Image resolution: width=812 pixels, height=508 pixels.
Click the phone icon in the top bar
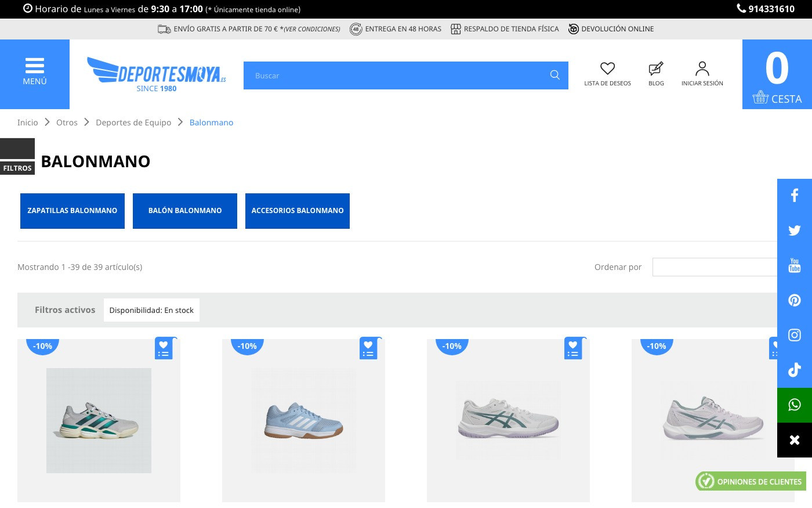741,8
